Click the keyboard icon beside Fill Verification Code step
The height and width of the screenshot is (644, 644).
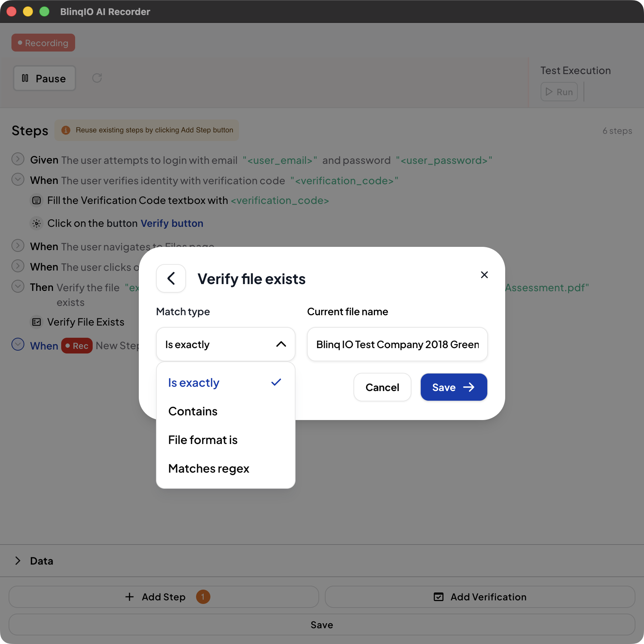(36, 200)
